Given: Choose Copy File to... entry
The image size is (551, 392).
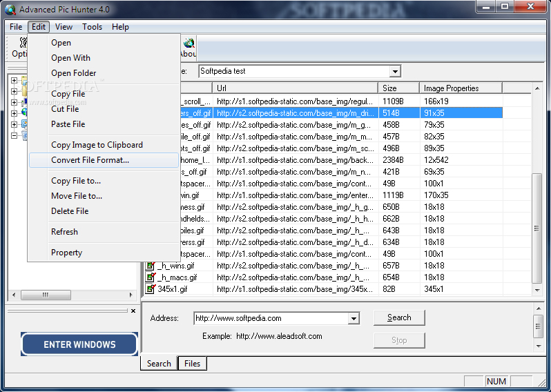Looking at the screenshot, I should pos(104,181).
